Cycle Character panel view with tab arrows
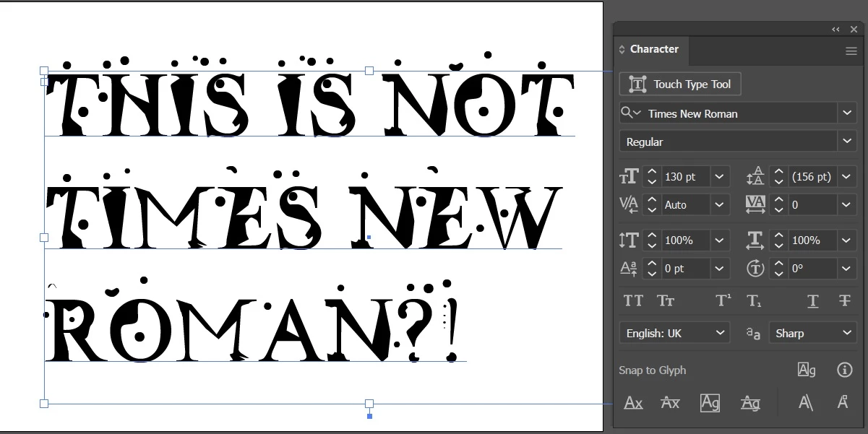This screenshot has width=868, height=434. coord(622,50)
